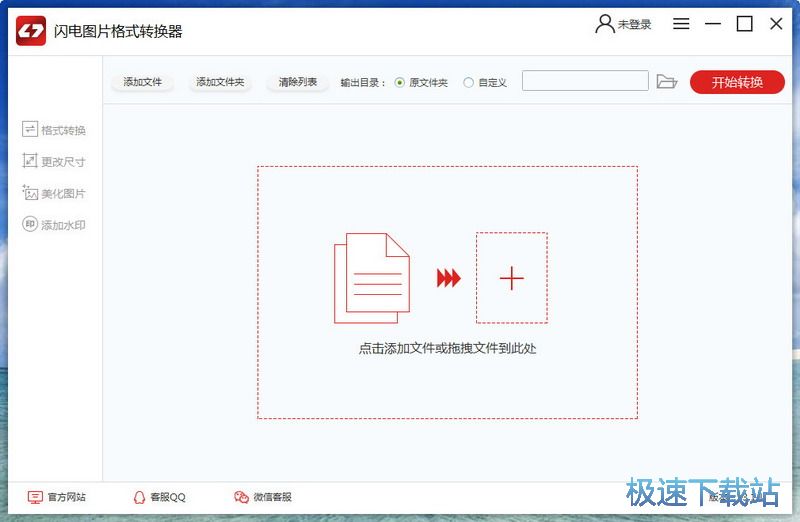Select the 自定义 output radio button
The height and width of the screenshot is (522, 800).
point(468,82)
